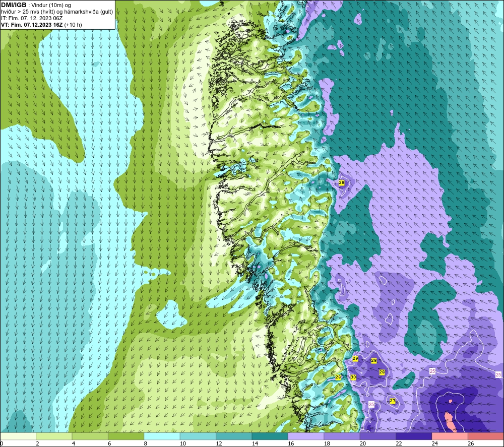Viewport: 504px width, 447px height.
Task: Select the text "IT: Fim. 07. 12. 2023 06Z"
Action: click(32, 18)
